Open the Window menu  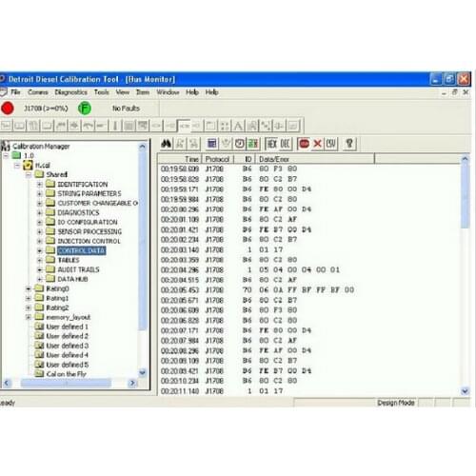click(168, 92)
